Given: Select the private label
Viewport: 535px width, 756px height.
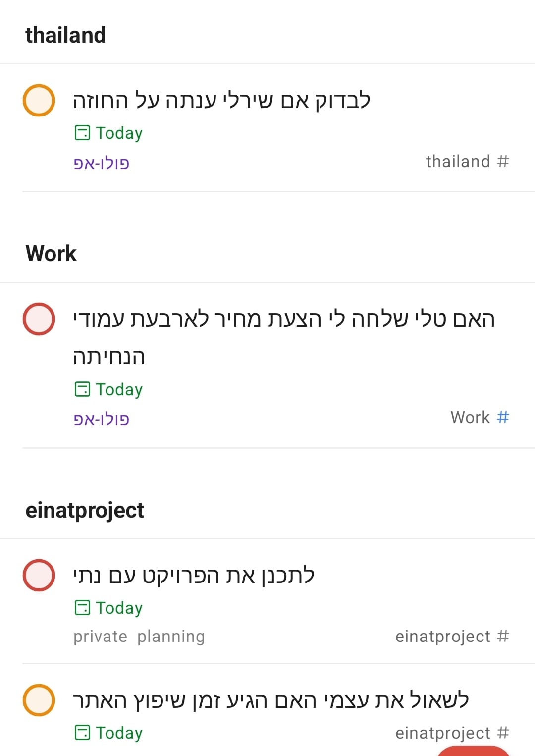Looking at the screenshot, I should click(100, 637).
